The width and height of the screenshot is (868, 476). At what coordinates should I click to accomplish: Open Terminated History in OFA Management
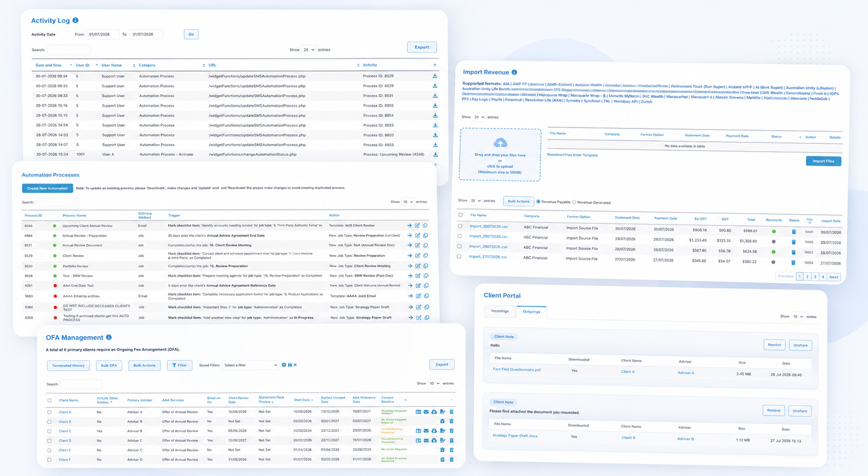[68, 365]
